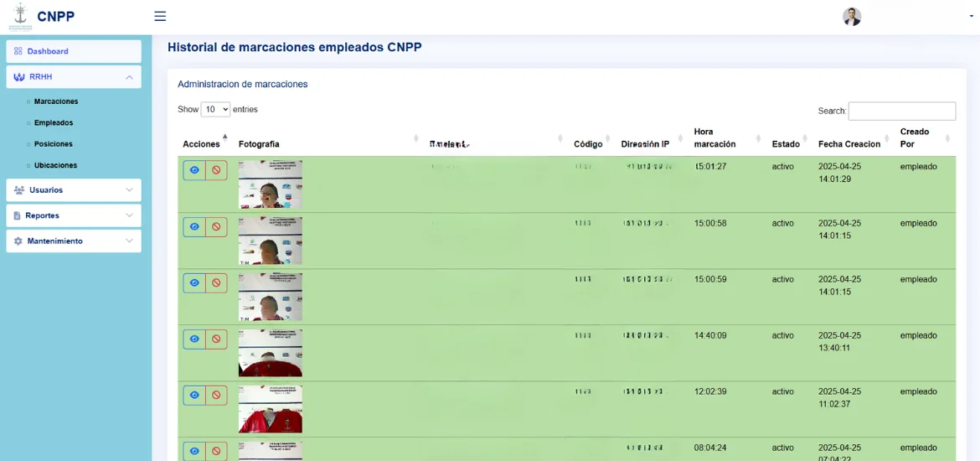The height and width of the screenshot is (461, 980).
Task: View the 15:00:59 marcación with eye icon
Action: click(x=194, y=282)
